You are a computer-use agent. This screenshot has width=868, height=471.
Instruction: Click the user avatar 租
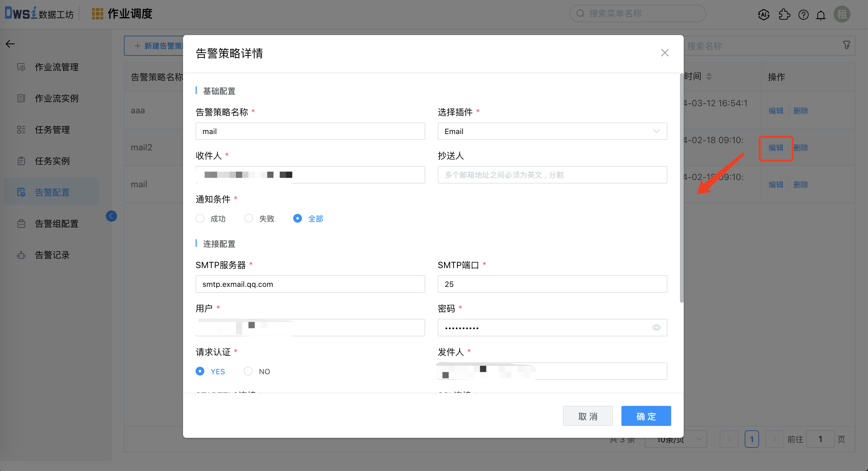pos(841,14)
